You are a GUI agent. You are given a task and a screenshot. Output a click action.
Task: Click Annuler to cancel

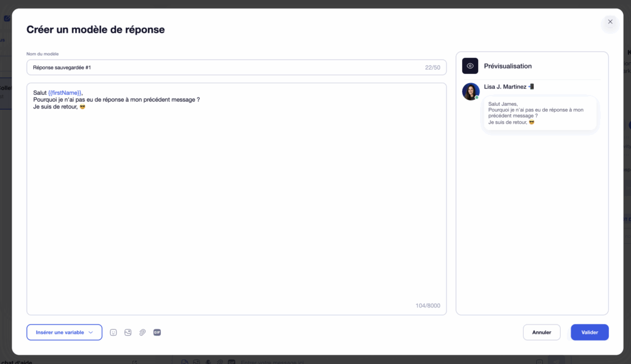tap(542, 332)
